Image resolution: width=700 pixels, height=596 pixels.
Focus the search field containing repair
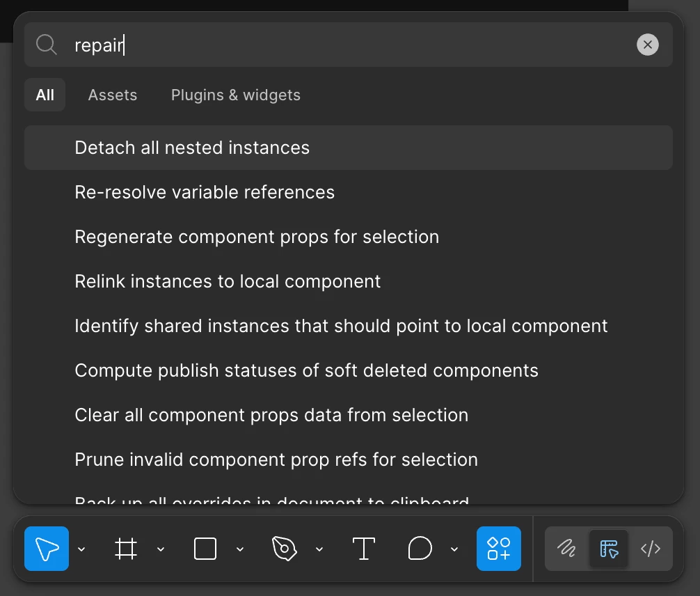(x=348, y=45)
